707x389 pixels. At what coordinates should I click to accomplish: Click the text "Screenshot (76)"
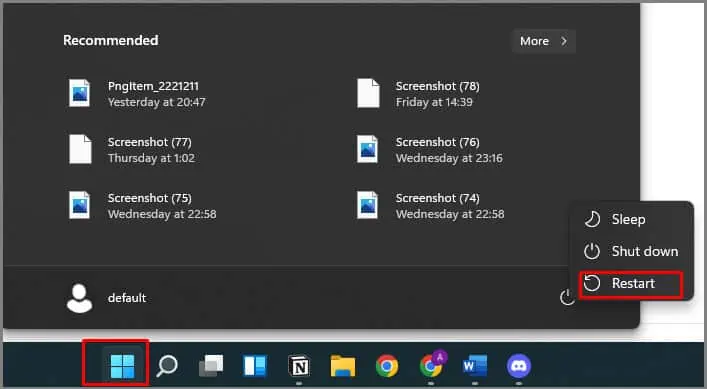438,142
